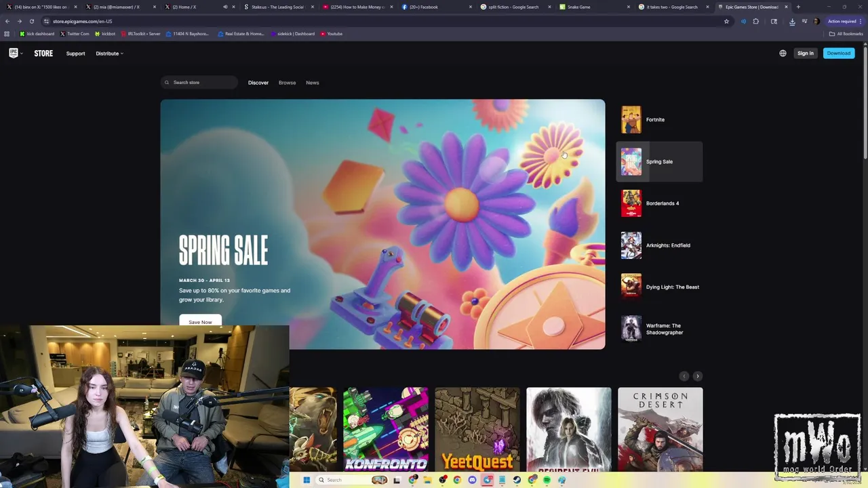The image size is (868, 488).
Task: Open the STORE nav item
Action: tap(43, 53)
